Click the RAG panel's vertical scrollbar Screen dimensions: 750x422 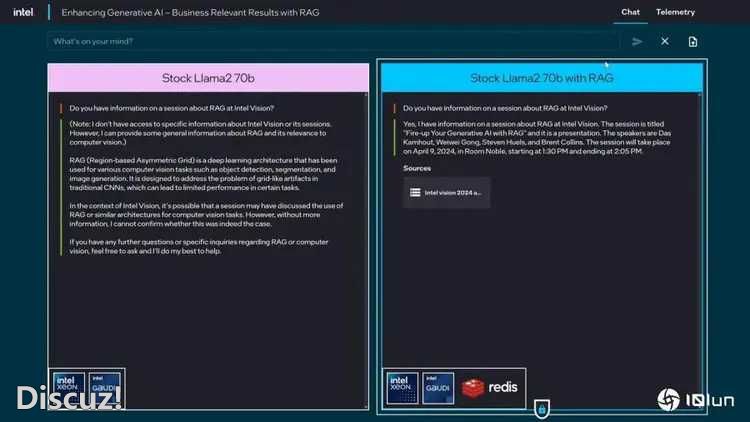[700, 250]
